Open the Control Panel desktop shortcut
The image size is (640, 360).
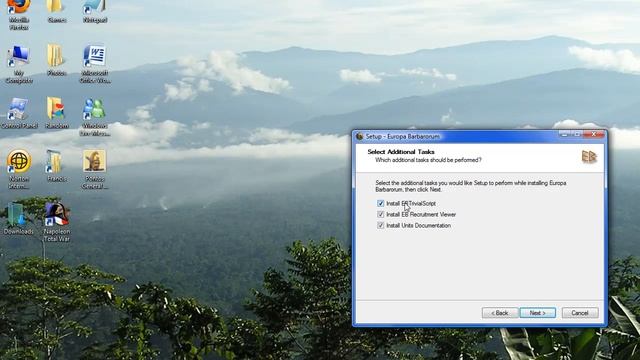coord(19,113)
